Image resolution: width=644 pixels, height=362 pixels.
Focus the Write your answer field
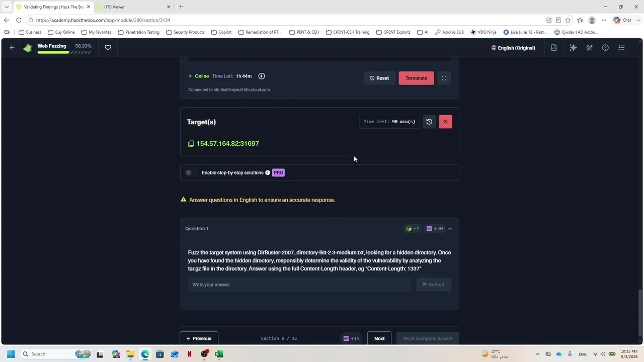click(299, 285)
